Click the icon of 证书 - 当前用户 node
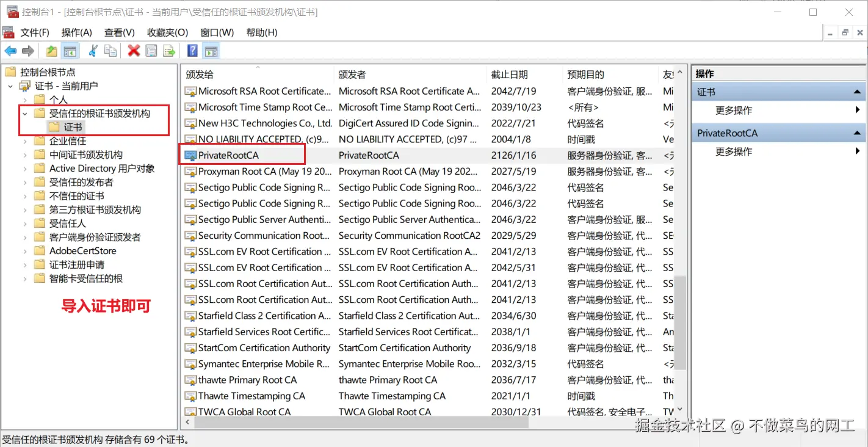868x447 pixels. tap(25, 86)
